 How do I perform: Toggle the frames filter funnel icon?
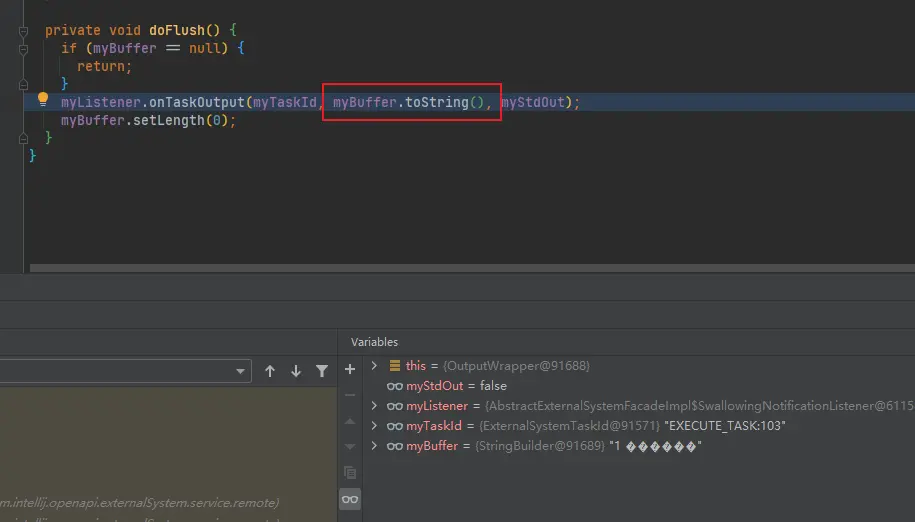coord(322,371)
